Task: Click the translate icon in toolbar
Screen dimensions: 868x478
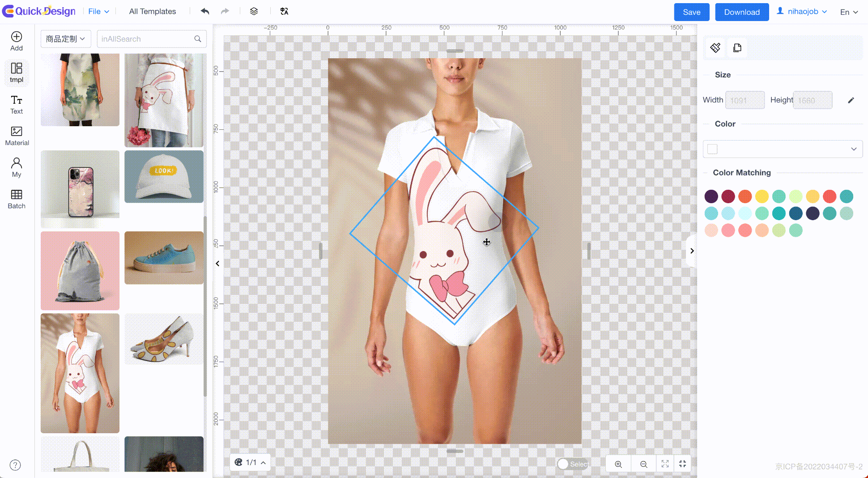Action: 284,11
